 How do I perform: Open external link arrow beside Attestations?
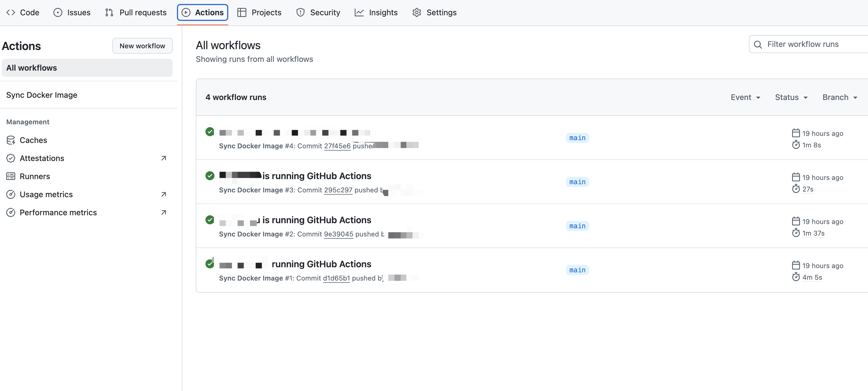point(164,158)
